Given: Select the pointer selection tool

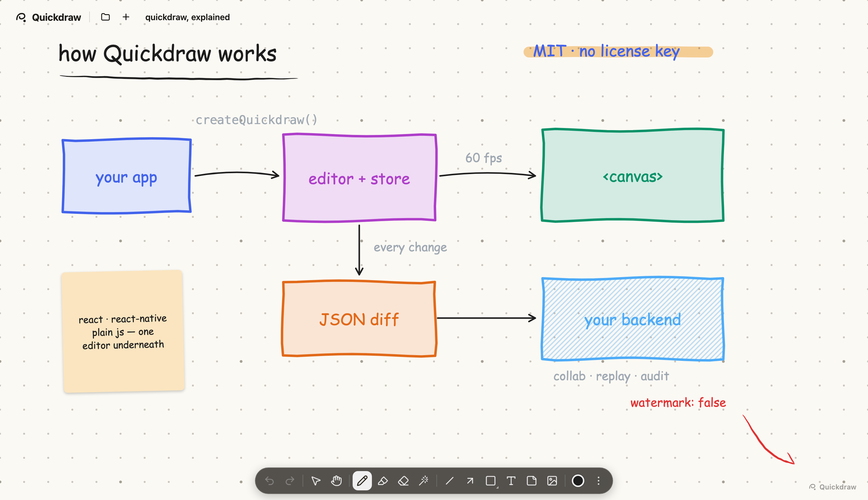Looking at the screenshot, I should (316, 481).
